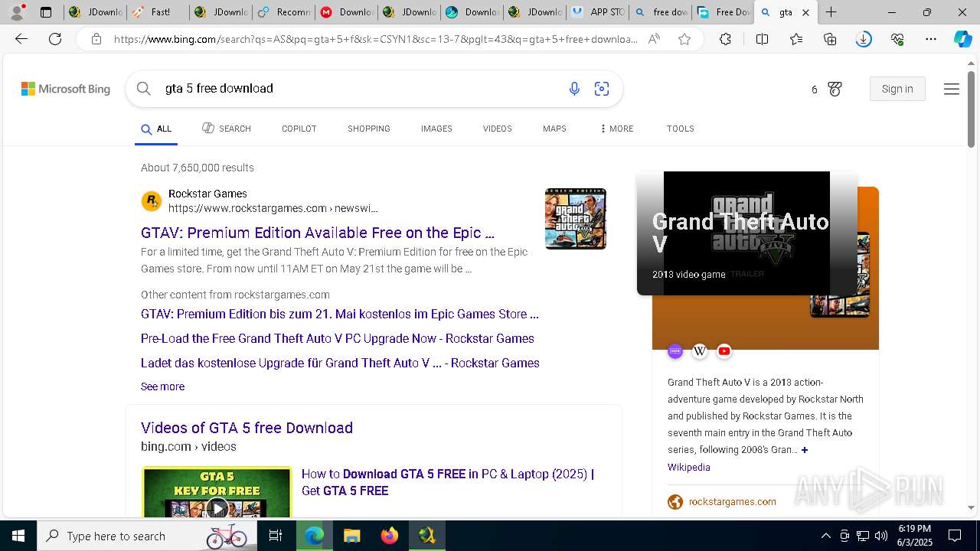Expand See more rockstargames results
Viewport: 980px width, 551px height.
162,386
